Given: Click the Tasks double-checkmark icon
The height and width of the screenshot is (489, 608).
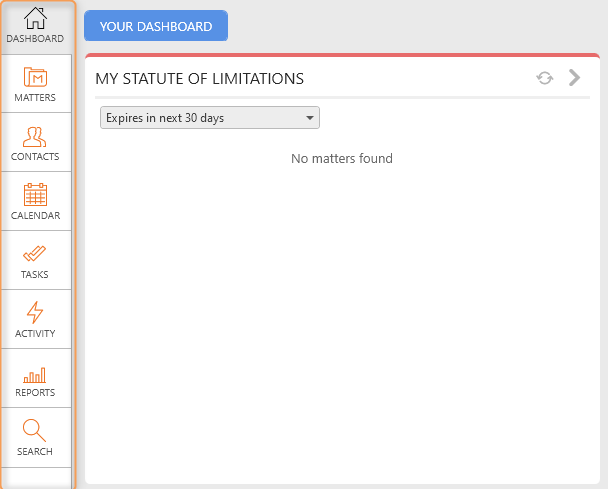Looking at the screenshot, I should click(x=35, y=254).
